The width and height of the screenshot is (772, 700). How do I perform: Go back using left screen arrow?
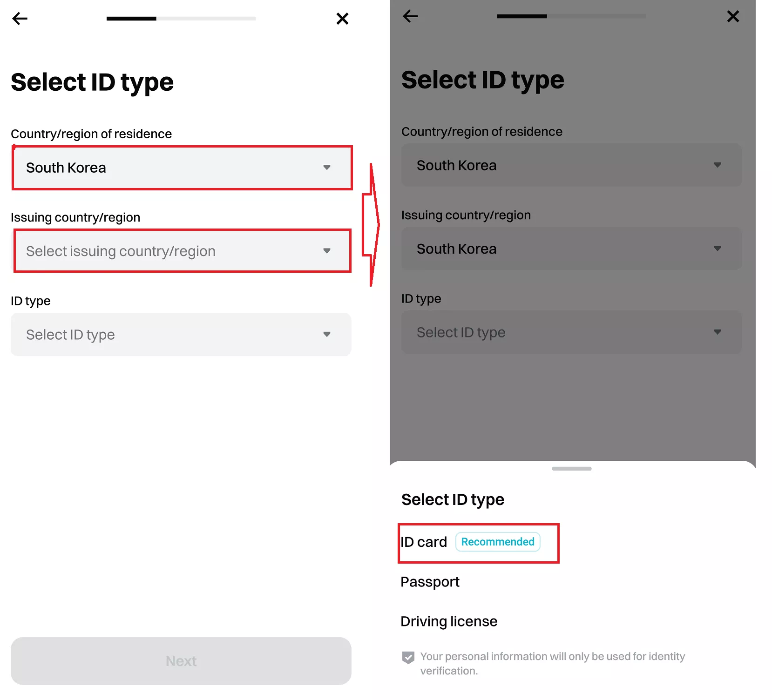pyautogui.click(x=20, y=19)
